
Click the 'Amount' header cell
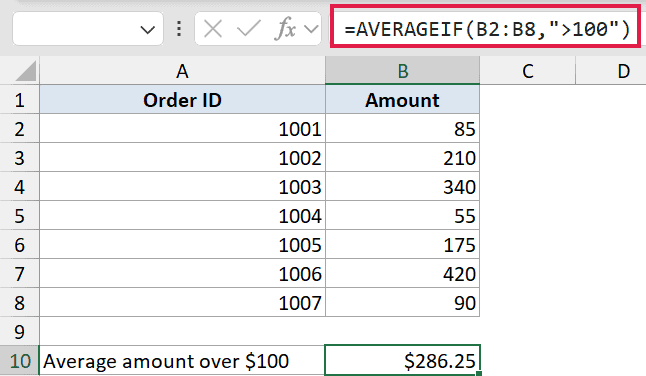pos(403,100)
